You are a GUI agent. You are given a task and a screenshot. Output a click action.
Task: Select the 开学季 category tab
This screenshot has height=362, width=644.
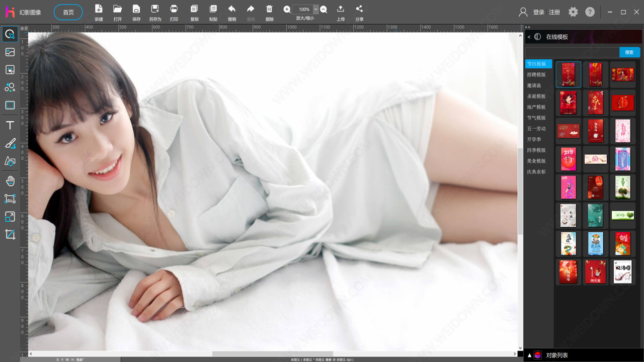point(534,140)
